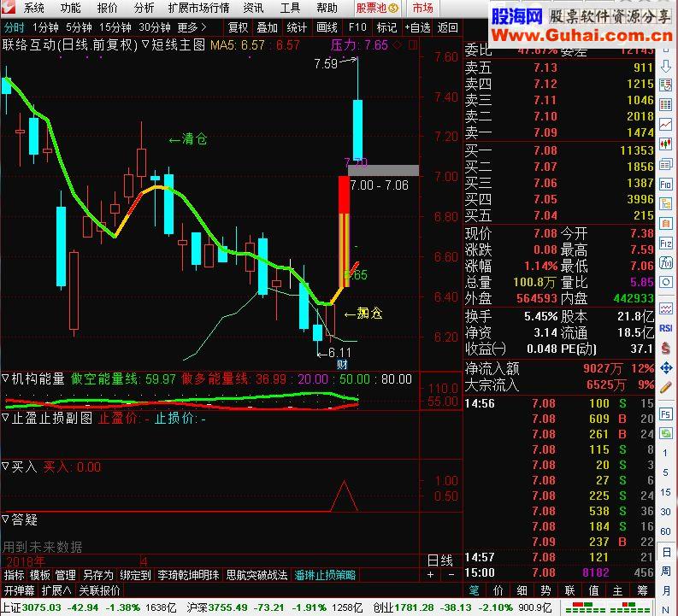This screenshot has height=616, width=678.
Task: Click the F10 icon in right sidebar
Action: (x=666, y=184)
